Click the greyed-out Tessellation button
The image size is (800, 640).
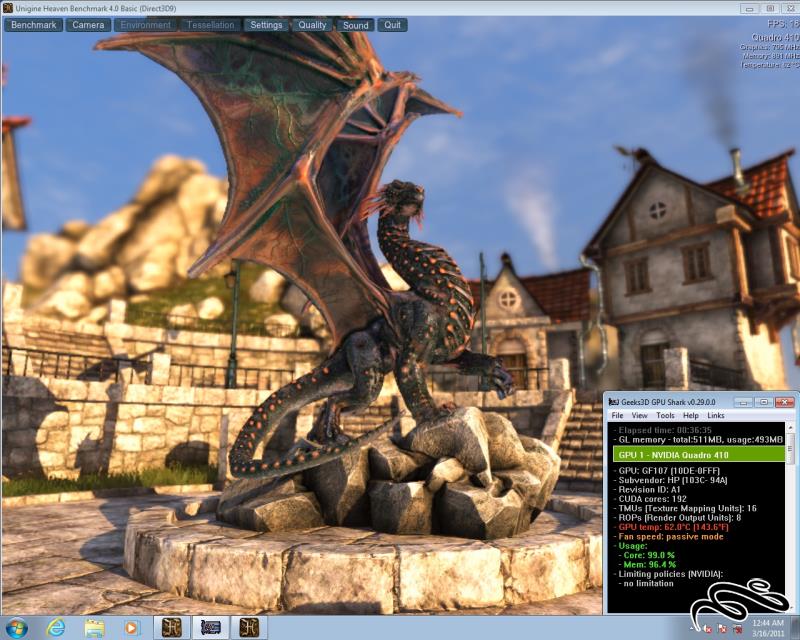click(x=210, y=25)
